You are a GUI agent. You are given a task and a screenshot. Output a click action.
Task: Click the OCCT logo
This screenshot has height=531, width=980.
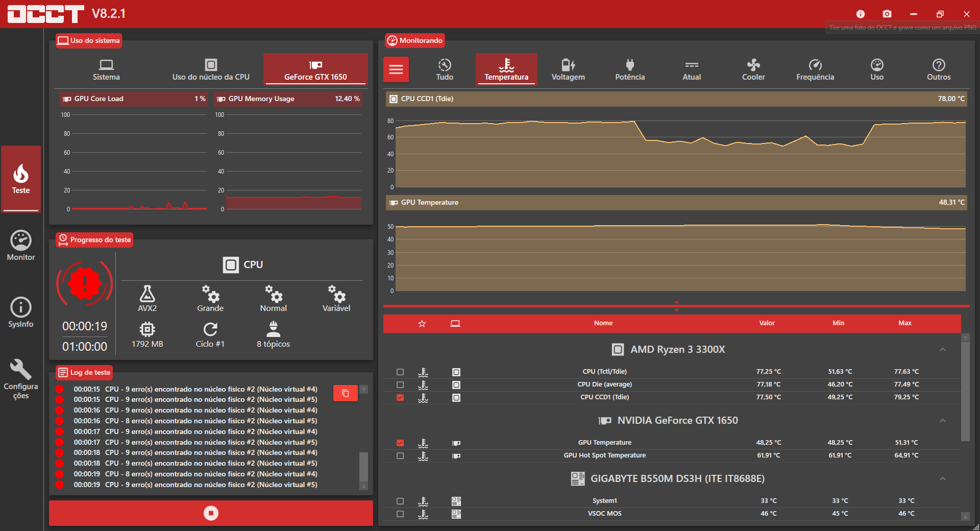(x=46, y=14)
